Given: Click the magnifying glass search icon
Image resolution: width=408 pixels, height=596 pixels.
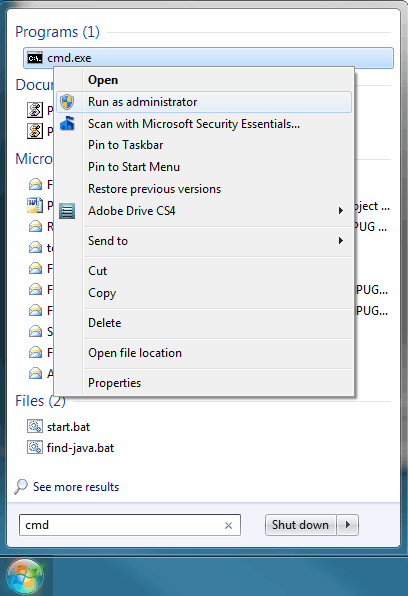Looking at the screenshot, I should pos(21,486).
